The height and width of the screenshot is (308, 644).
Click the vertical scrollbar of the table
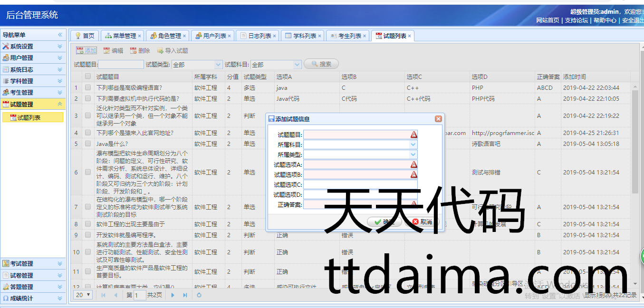tap(635, 143)
